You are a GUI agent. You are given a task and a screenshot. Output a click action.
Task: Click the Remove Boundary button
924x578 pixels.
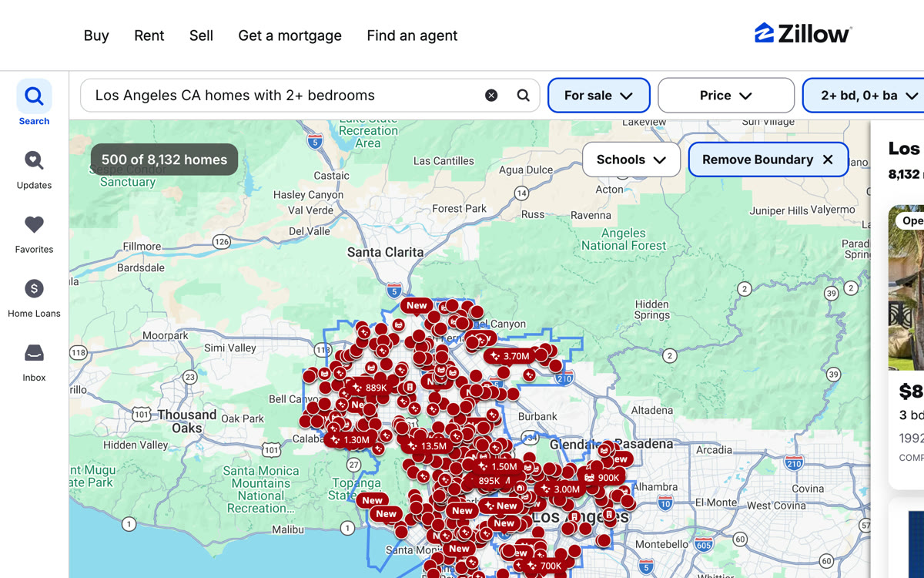coord(768,160)
